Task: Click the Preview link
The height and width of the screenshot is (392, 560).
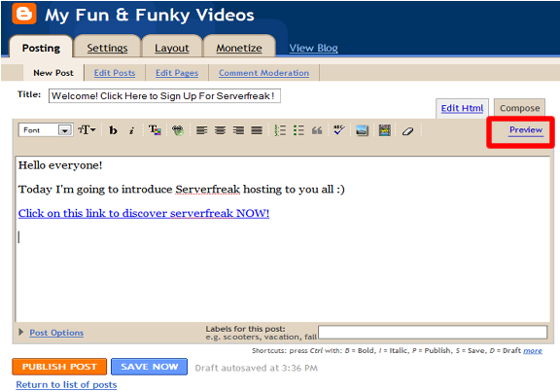Action: [526, 130]
